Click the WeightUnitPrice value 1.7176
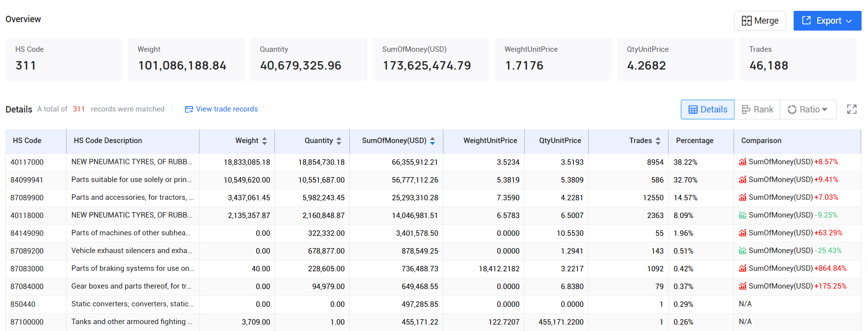 [x=524, y=66]
